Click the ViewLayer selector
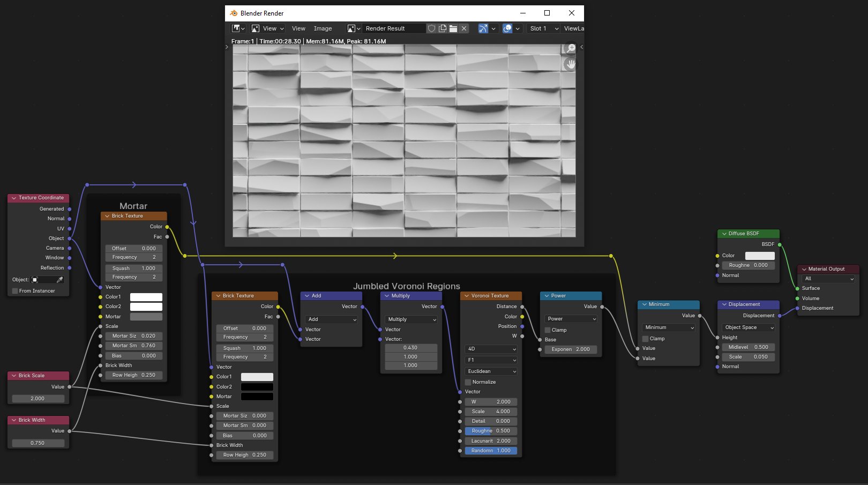The width and height of the screenshot is (868, 485). click(573, 28)
